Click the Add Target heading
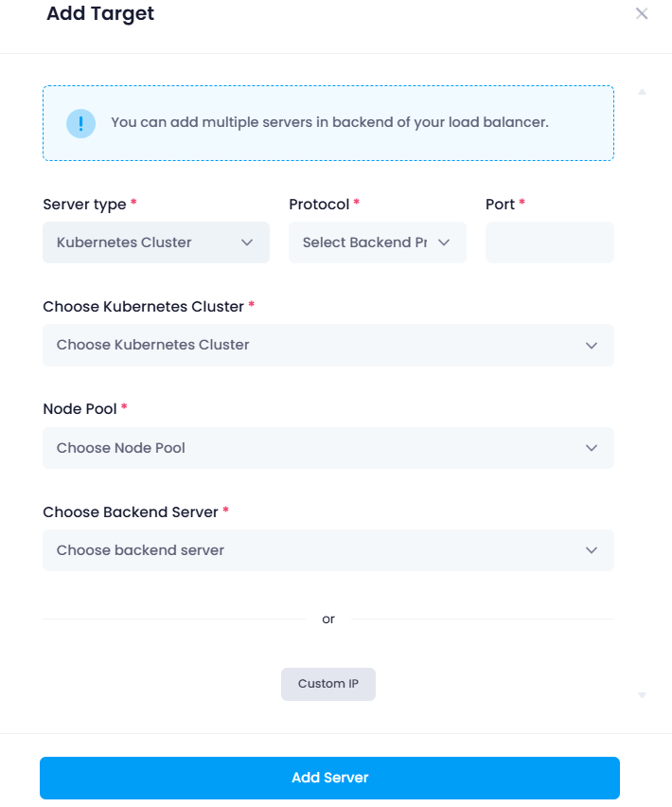The height and width of the screenshot is (807, 672). pyautogui.click(x=100, y=14)
